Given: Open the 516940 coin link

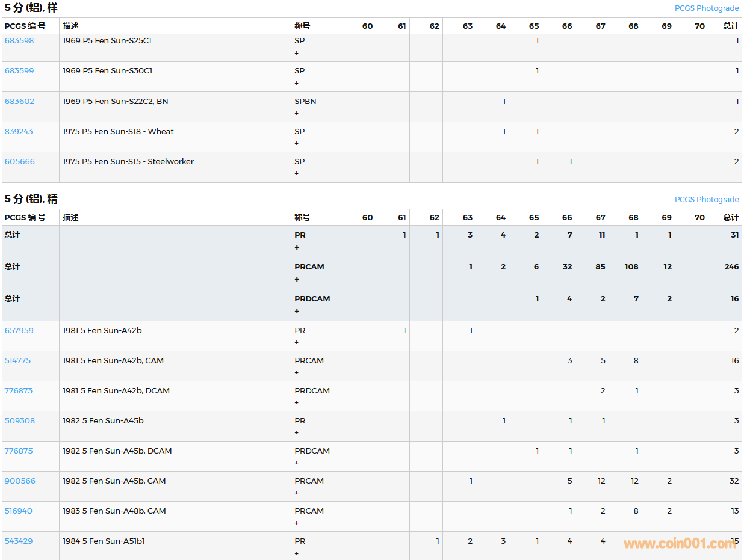Looking at the screenshot, I should point(19,511).
